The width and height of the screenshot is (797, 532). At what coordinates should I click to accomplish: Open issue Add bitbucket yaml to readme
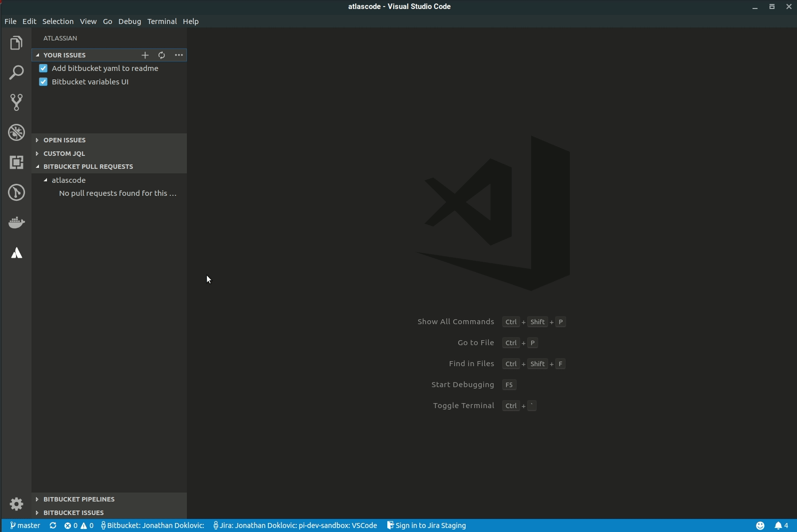pyautogui.click(x=105, y=68)
